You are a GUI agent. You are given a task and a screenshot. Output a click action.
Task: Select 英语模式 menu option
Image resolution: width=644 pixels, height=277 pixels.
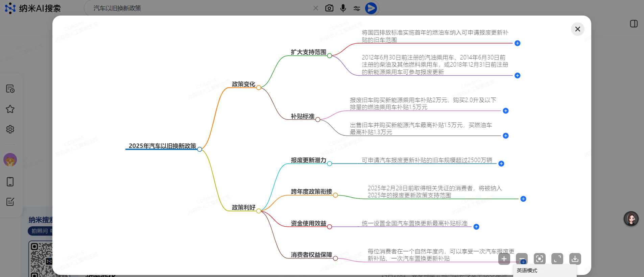coord(527,271)
